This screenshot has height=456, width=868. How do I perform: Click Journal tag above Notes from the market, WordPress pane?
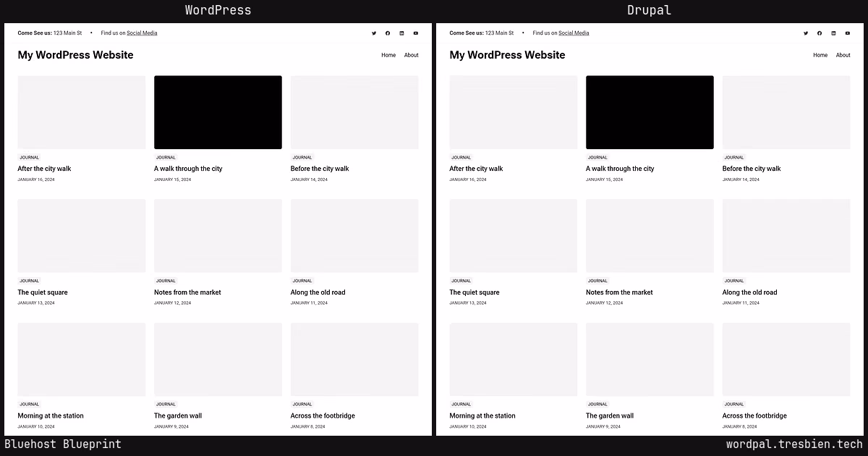click(x=166, y=281)
